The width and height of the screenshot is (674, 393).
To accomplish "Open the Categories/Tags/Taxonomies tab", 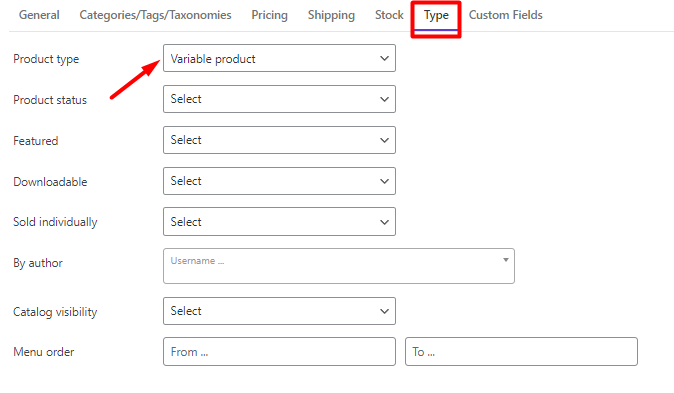I will click(x=155, y=15).
